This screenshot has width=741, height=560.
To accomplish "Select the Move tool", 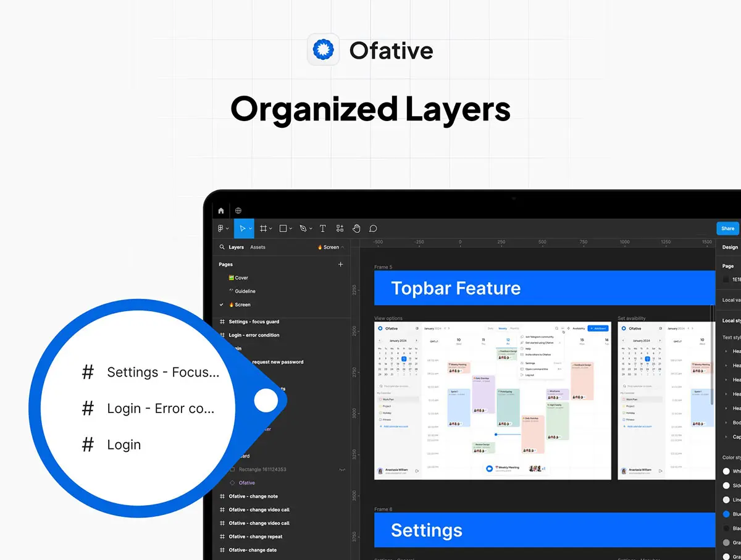I will coord(242,228).
